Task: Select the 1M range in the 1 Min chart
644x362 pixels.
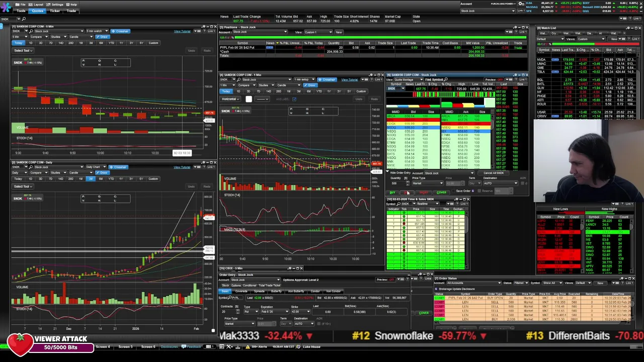Action: (288, 91)
